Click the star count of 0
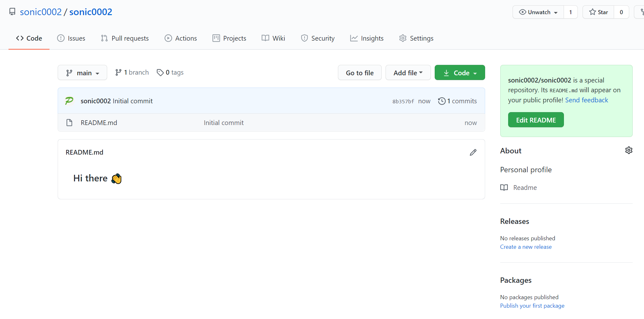 coord(621,12)
